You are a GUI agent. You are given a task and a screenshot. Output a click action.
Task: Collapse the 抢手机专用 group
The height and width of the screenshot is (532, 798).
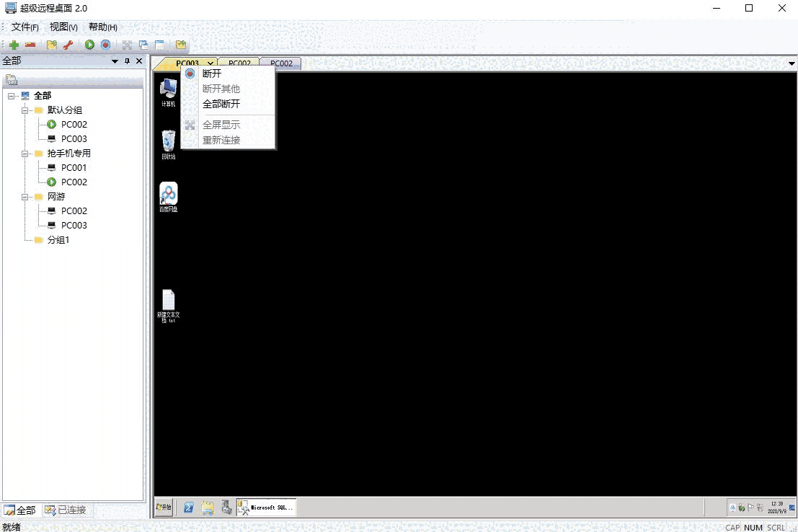pyautogui.click(x=25, y=154)
